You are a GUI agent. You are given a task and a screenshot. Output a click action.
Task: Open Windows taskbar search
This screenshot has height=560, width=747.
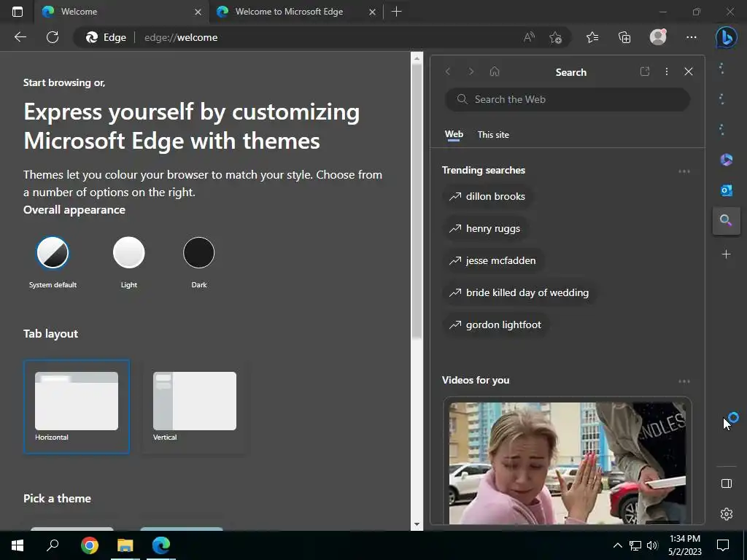[x=53, y=545]
